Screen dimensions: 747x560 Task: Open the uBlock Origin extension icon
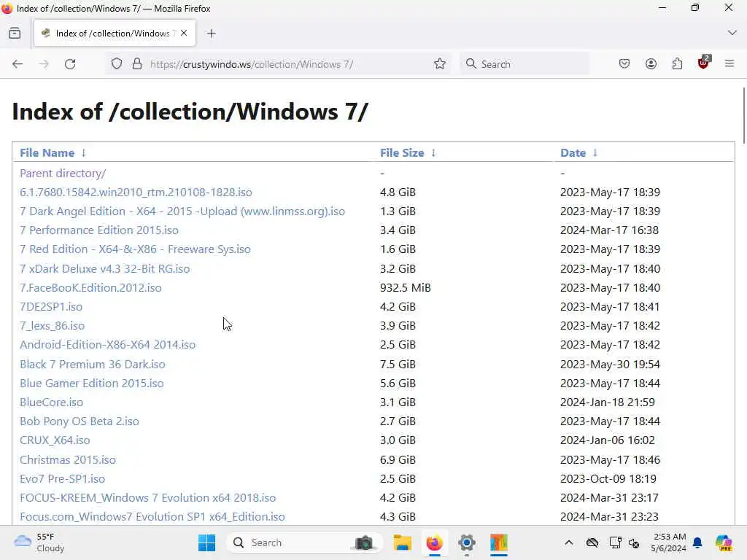tap(704, 63)
